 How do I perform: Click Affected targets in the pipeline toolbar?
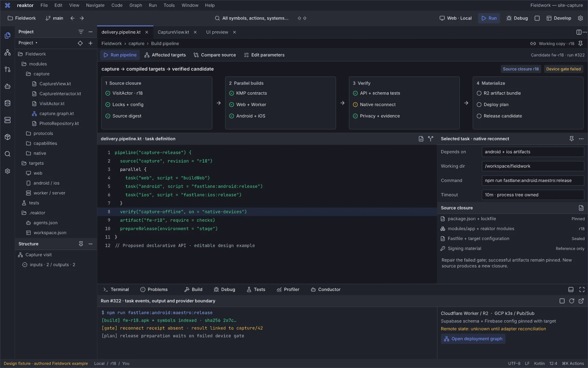(165, 55)
